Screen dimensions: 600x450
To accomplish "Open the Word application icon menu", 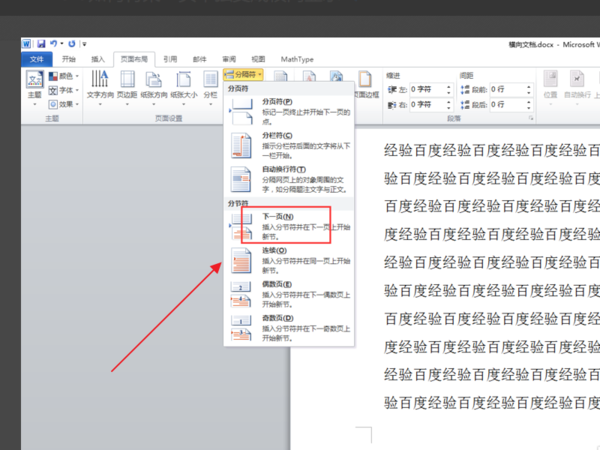I will (x=26, y=44).
